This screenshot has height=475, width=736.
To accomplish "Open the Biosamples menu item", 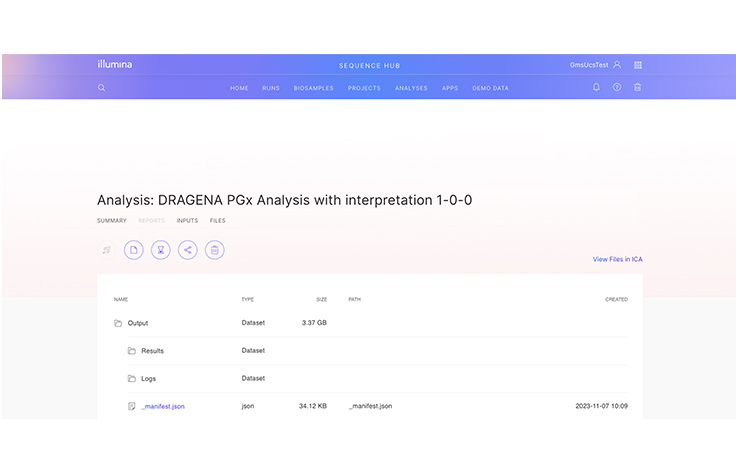I will [313, 88].
